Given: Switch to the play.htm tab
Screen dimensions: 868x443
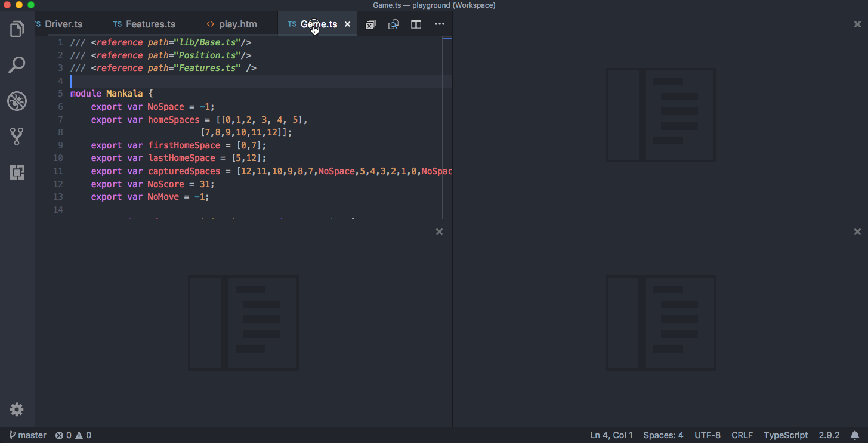Looking at the screenshot, I should pos(236,24).
